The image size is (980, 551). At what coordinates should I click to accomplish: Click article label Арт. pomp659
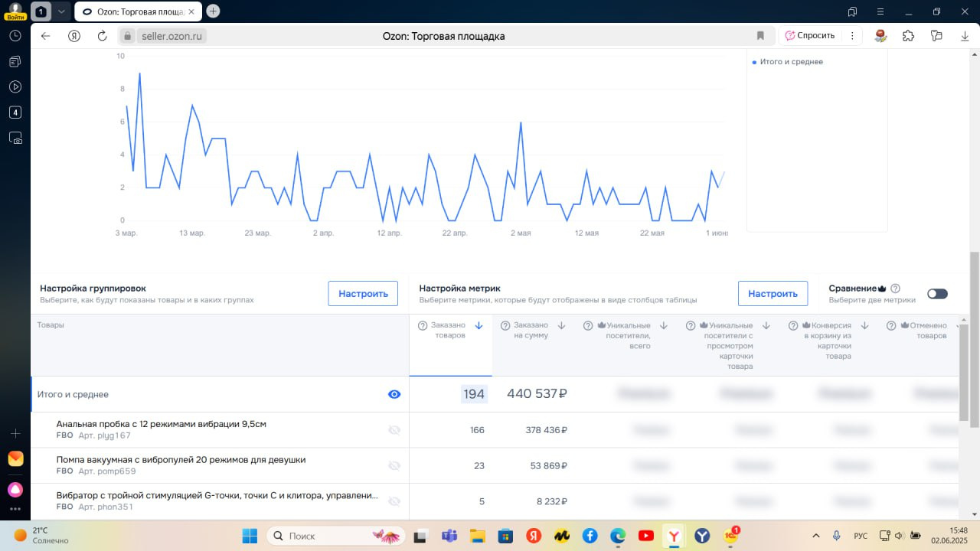(107, 471)
